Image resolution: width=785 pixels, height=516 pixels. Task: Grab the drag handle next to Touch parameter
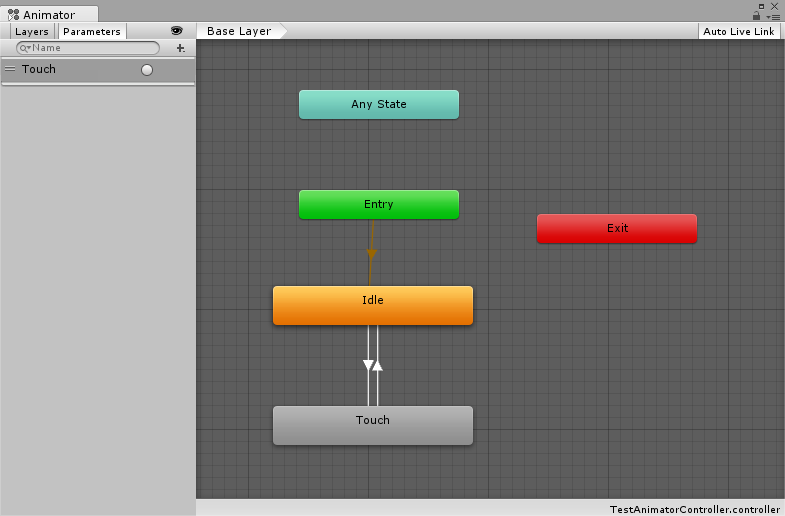(x=10, y=69)
